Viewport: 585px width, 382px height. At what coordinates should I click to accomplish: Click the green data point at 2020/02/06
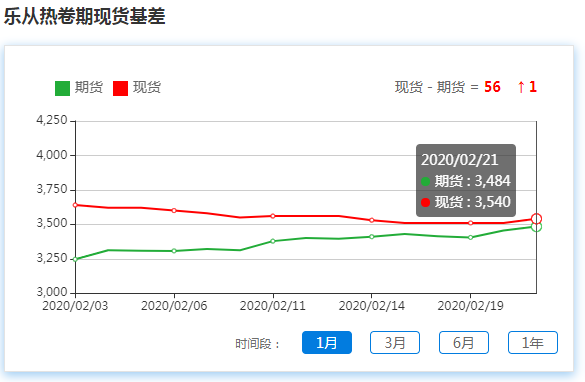tap(174, 251)
